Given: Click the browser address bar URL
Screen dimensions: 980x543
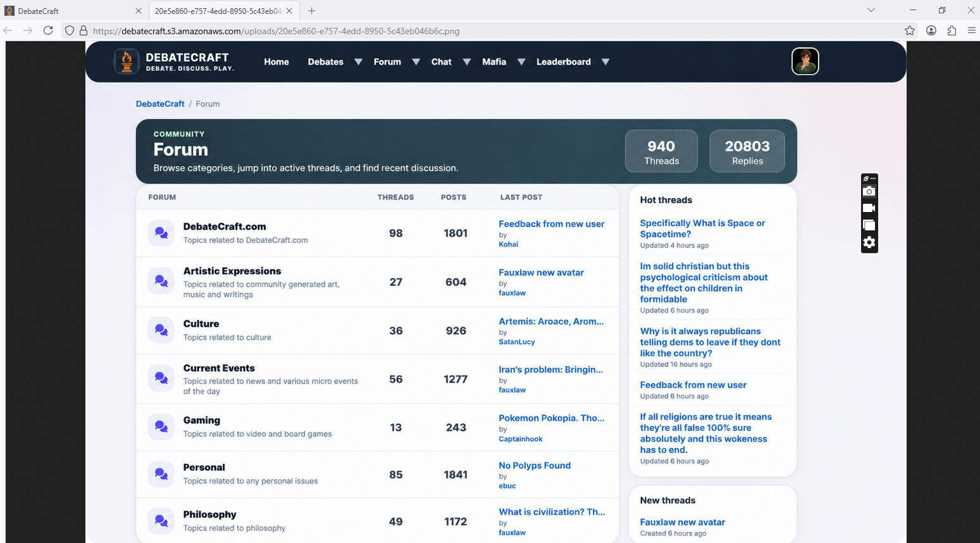Looking at the screenshot, I should click(276, 31).
